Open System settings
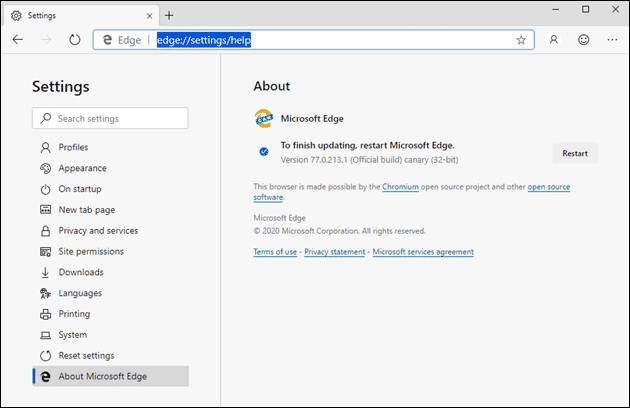630x408 pixels. (x=110, y=335)
